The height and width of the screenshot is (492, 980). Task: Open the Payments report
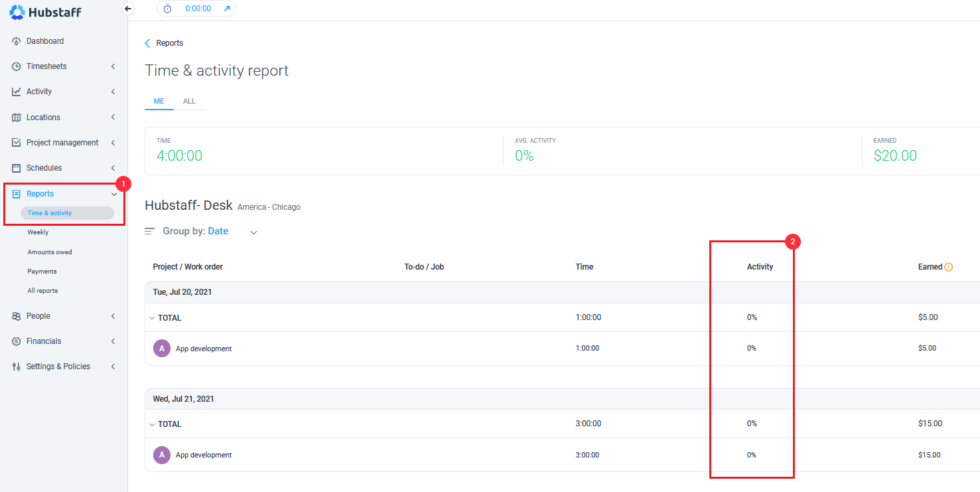42,272
